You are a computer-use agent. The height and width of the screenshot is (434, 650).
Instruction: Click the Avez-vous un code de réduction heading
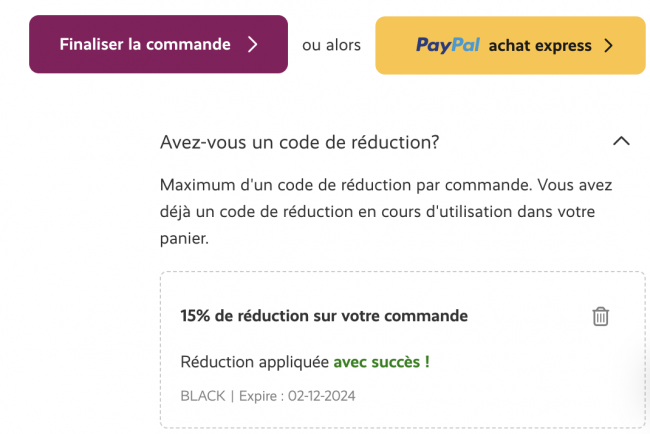pyautogui.click(x=299, y=142)
